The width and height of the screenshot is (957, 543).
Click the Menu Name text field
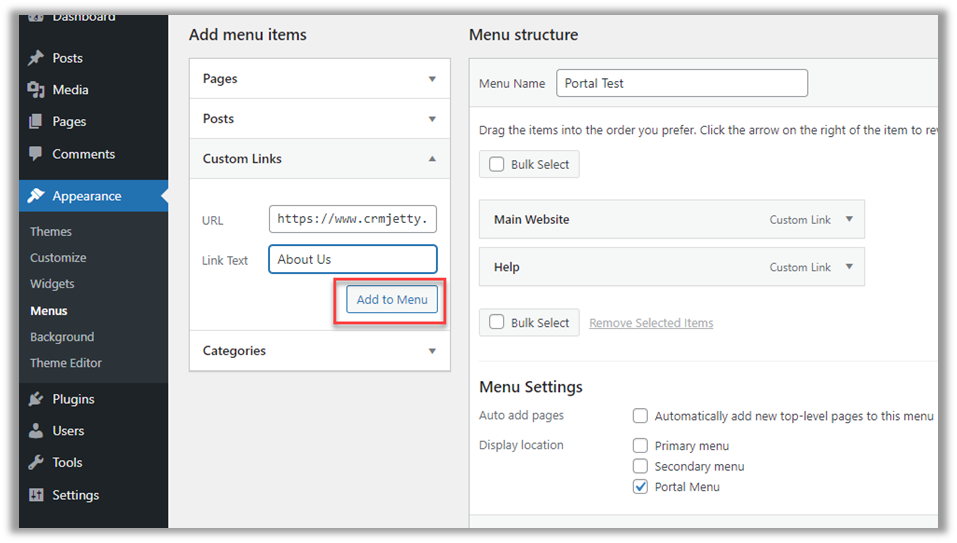(x=681, y=83)
